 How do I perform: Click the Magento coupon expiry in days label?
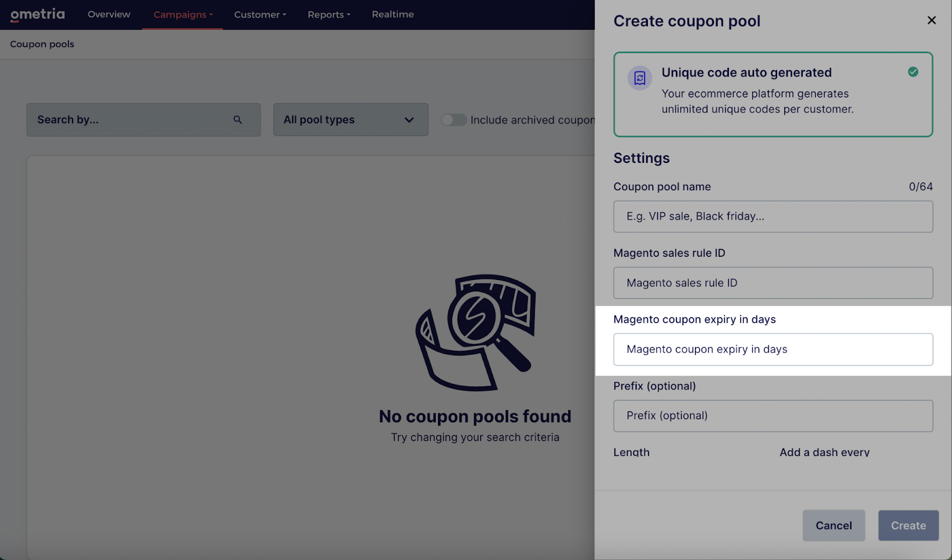click(694, 319)
